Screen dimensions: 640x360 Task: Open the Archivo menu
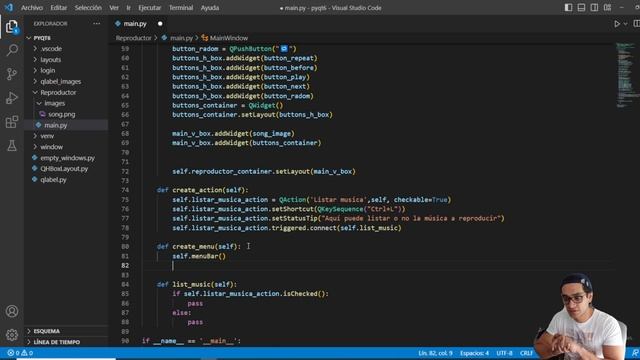(x=32, y=8)
